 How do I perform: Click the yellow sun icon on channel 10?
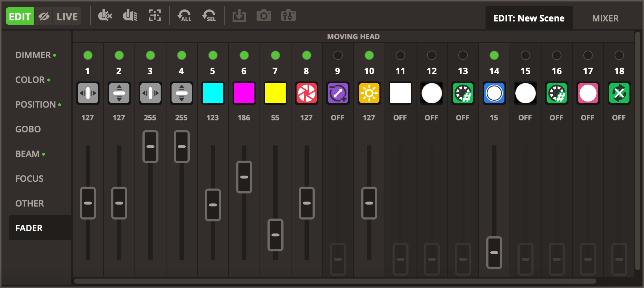tap(369, 93)
